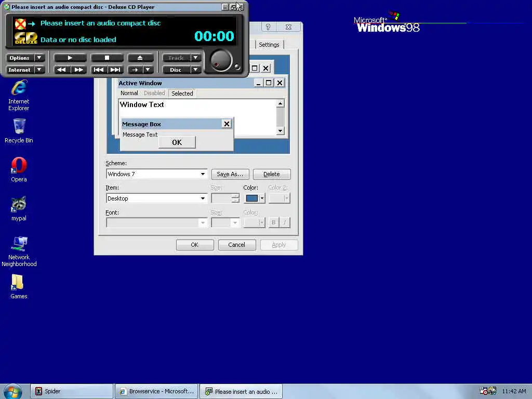This screenshot has width=532, height=399.
Task: Switch to Browservice taskbar button
Action: (x=156, y=392)
